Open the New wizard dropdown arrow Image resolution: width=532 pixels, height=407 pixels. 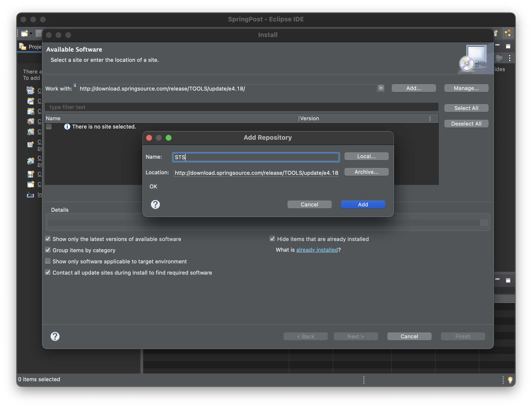31,33
